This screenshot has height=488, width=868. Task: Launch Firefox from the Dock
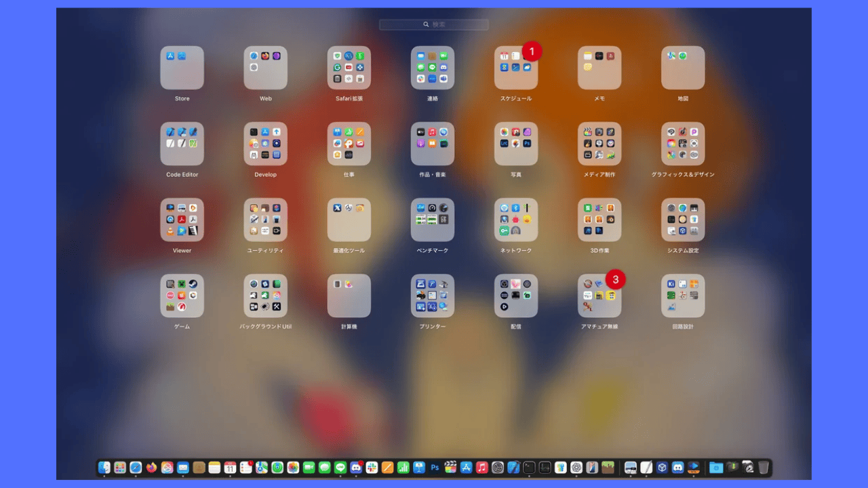(x=151, y=467)
